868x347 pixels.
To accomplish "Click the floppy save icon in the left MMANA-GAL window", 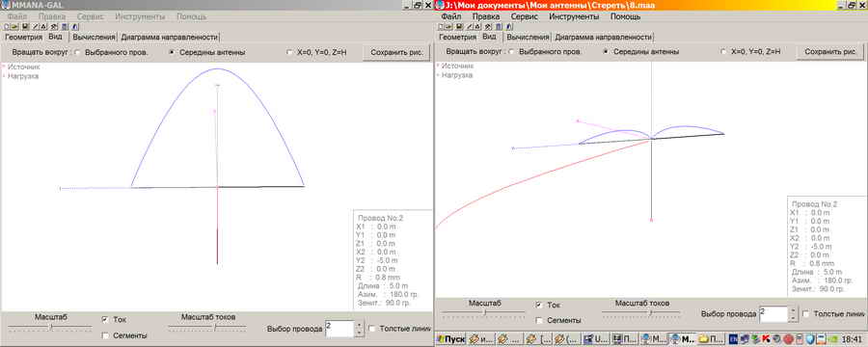I will point(25,27).
